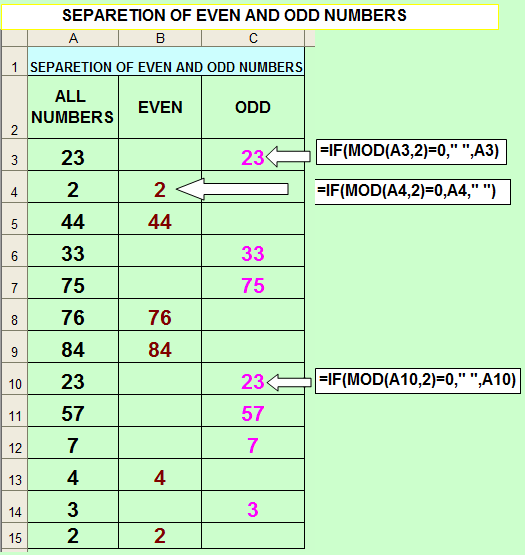Viewport: 525px width, 555px height.
Task: Select row 6 header
Action: 14,251
